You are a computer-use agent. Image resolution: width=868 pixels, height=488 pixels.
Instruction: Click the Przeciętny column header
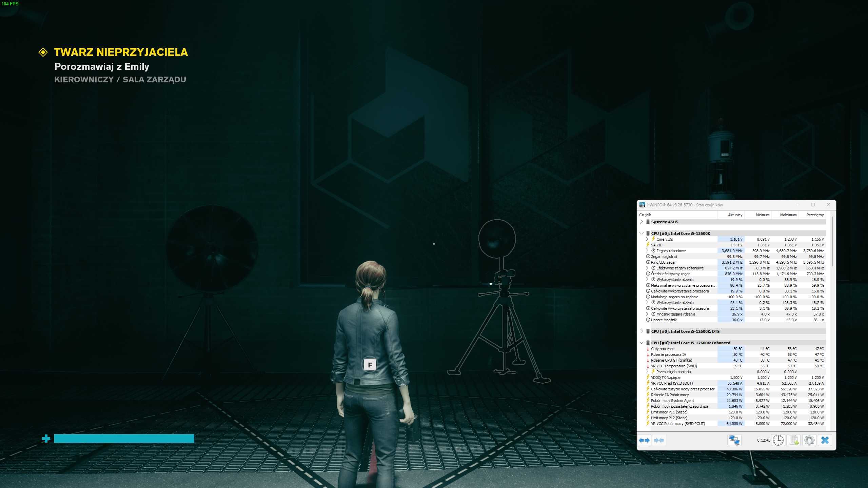click(x=812, y=215)
